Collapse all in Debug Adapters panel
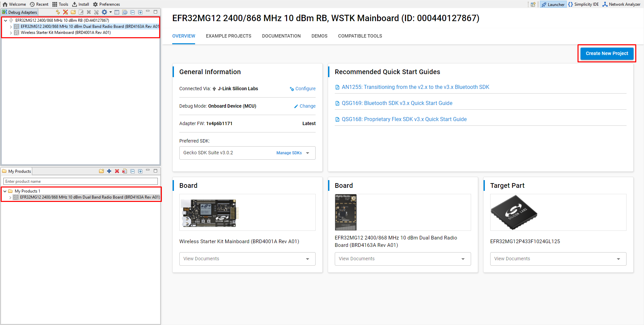The image size is (644, 325). point(133,12)
